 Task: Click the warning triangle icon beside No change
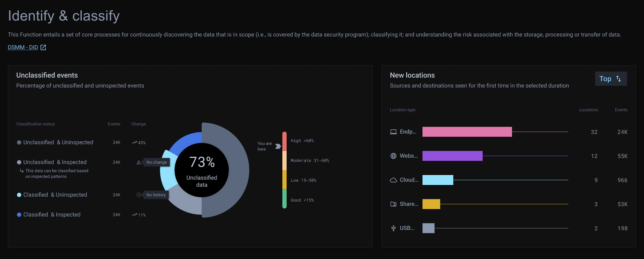139,162
